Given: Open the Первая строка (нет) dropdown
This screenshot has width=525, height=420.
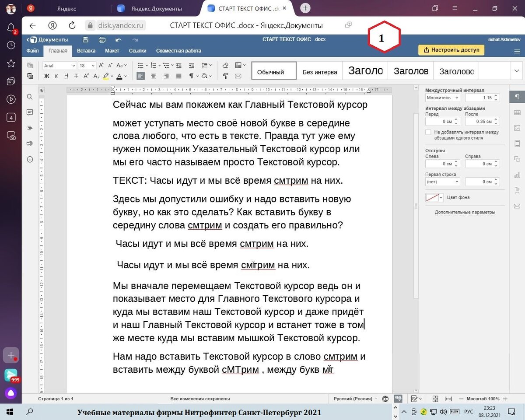Looking at the screenshot, I should 442,182.
